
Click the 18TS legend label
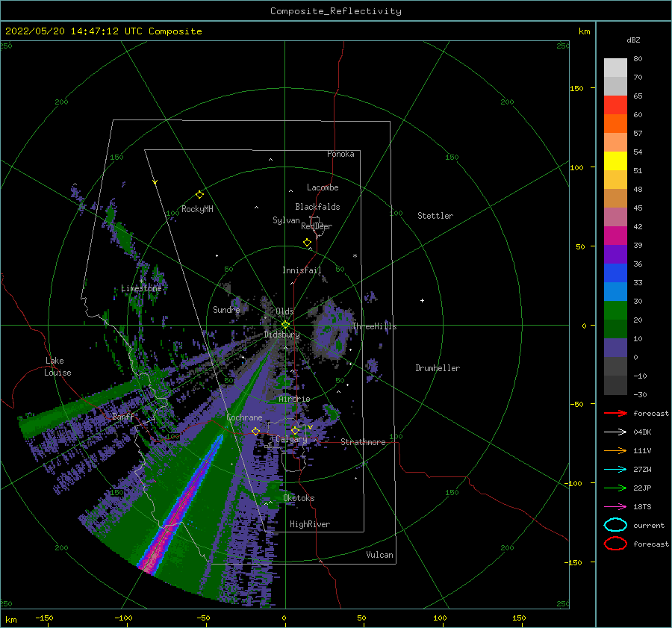coord(642,507)
